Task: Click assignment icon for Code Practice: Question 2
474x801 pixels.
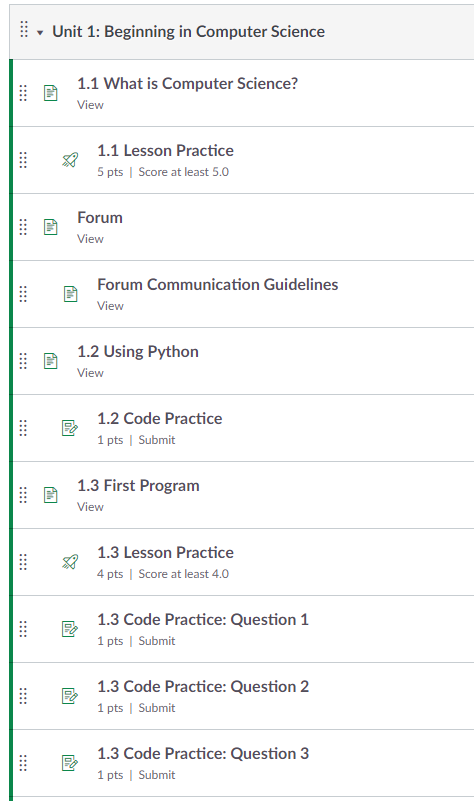Action: pyautogui.click(x=70, y=696)
